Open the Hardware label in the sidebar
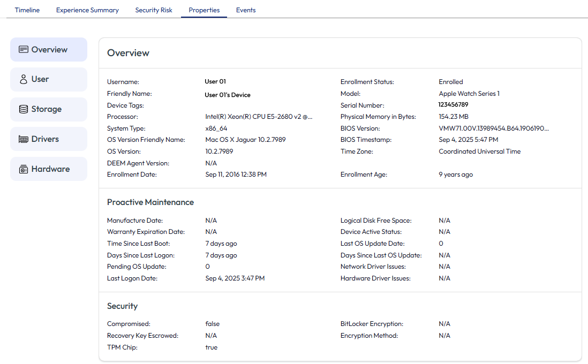The width and height of the screenshot is (588, 364). click(x=51, y=169)
